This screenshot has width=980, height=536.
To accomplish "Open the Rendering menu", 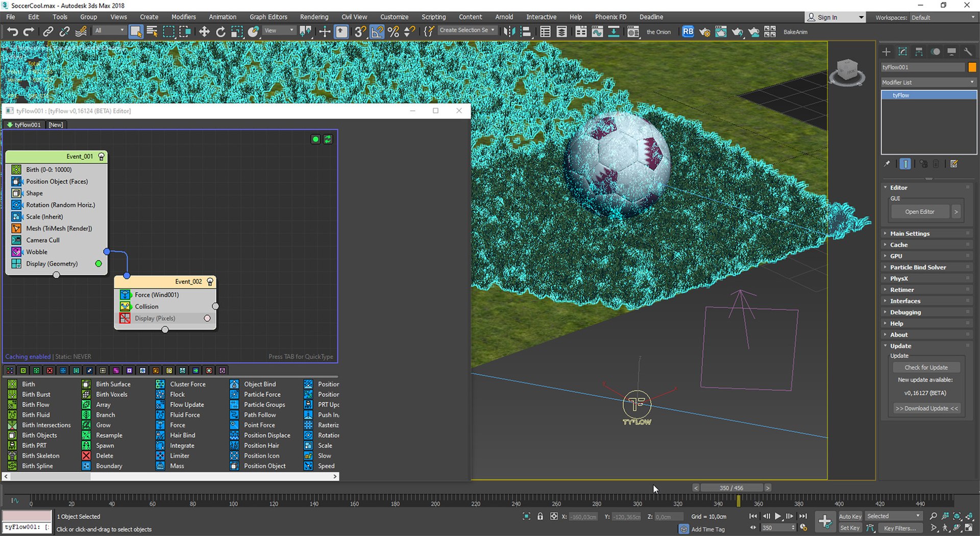I will tap(314, 17).
